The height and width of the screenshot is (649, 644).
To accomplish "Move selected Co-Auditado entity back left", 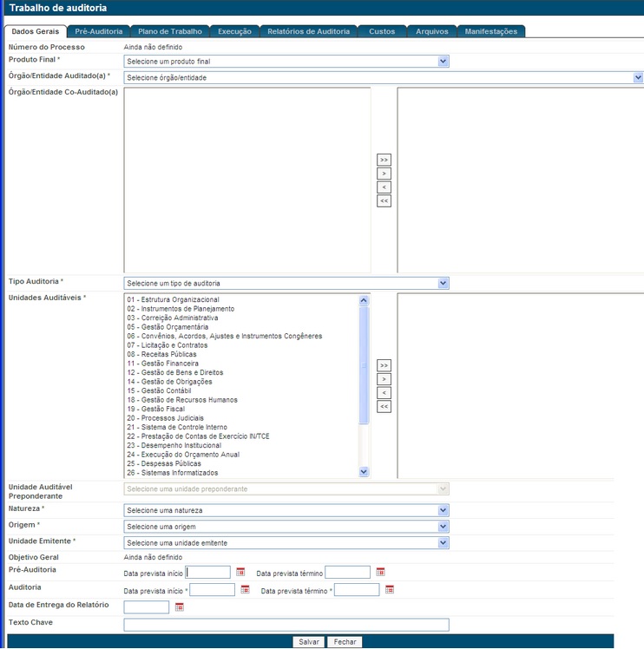I will 384,187.
